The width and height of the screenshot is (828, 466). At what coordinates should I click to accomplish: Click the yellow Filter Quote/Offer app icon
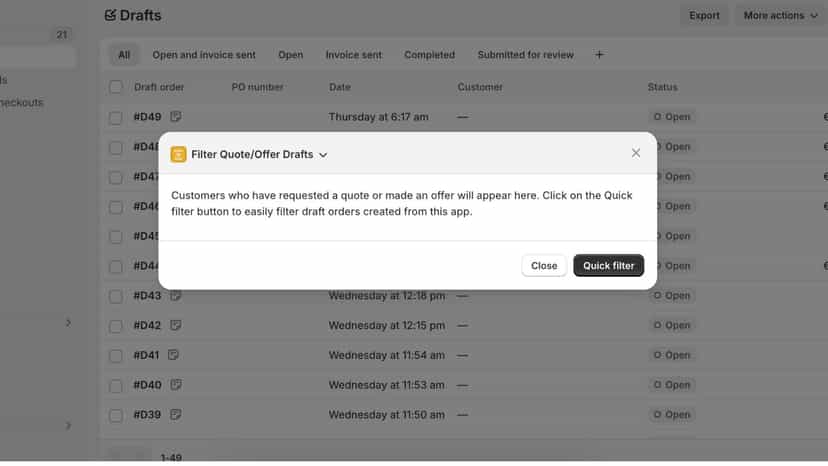[178, 154]
